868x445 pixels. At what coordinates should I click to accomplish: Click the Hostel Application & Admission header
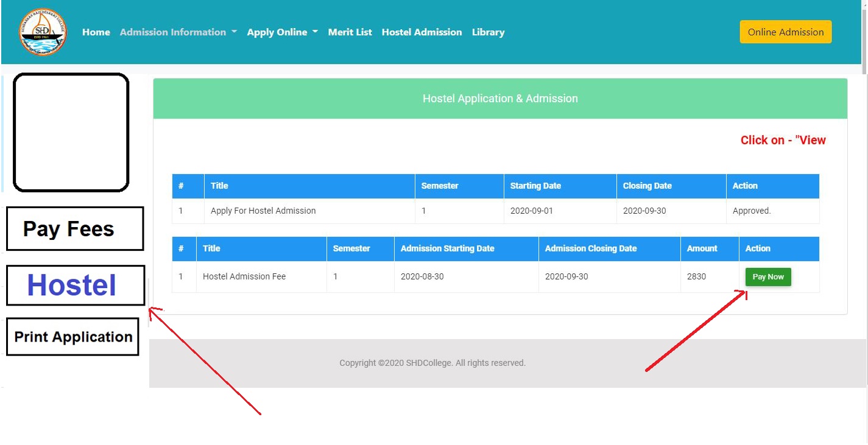[x=500, y=99]
